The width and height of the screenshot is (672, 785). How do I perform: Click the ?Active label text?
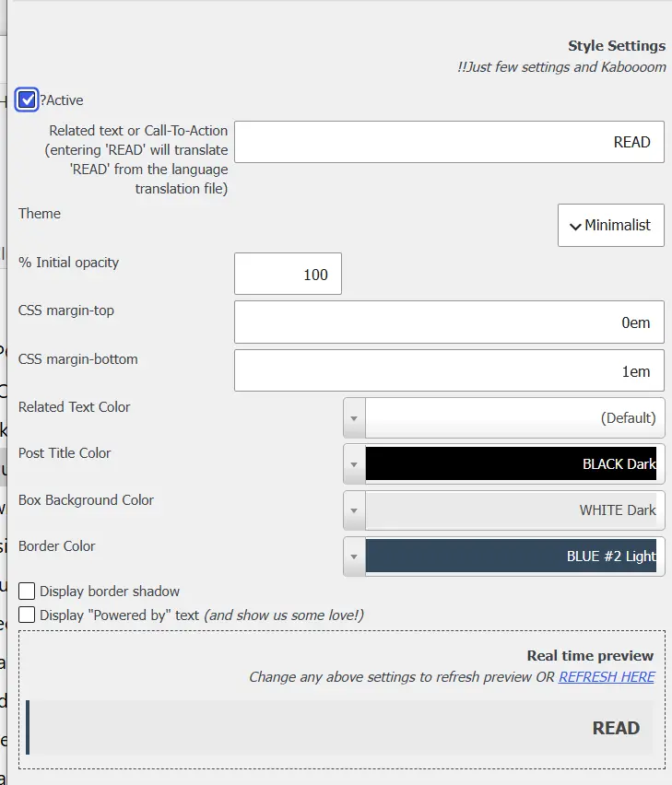click(62, 100)
